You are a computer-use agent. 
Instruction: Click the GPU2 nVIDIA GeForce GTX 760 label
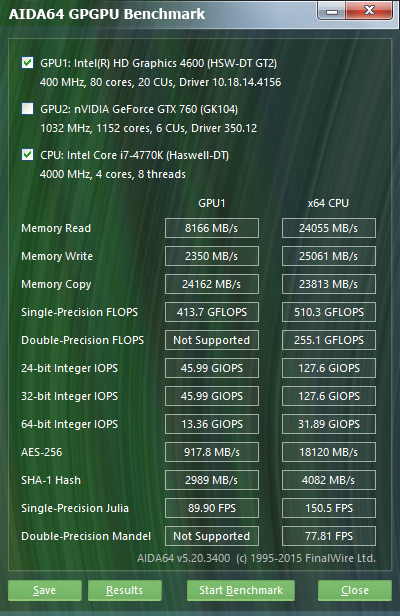pos(139,109)
